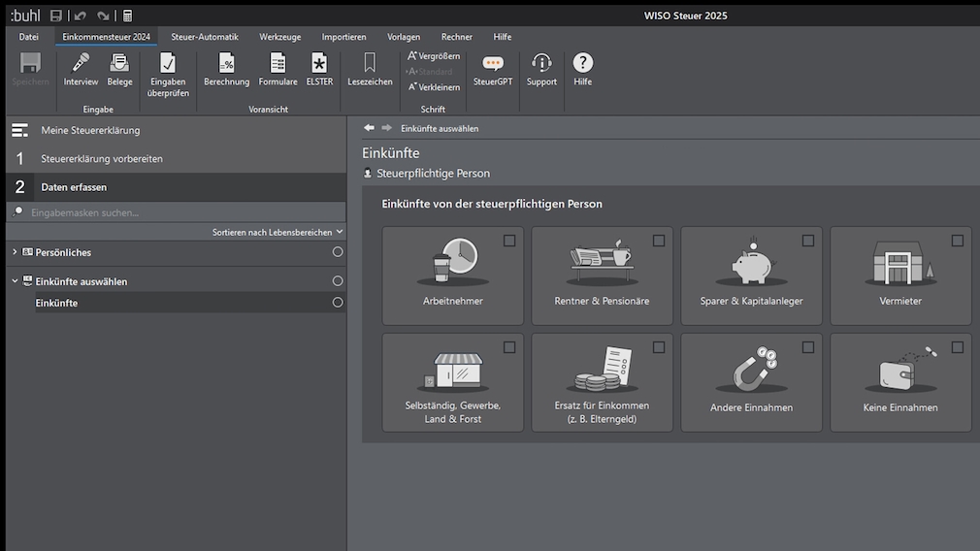Select the Sparer & Kapitalanleger tile
The width and height of the screenshot is (980, 551).
[751, 276]
